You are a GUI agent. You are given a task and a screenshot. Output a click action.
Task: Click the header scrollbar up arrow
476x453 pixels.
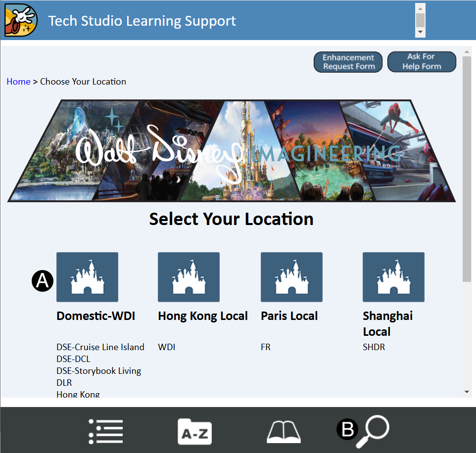[x=421, y=8]
